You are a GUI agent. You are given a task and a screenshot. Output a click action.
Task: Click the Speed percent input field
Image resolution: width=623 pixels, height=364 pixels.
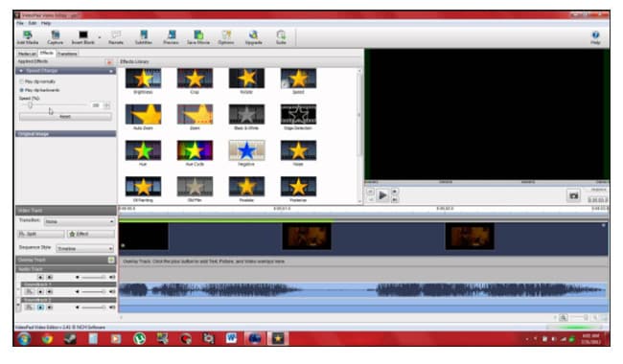pos(96,105)
